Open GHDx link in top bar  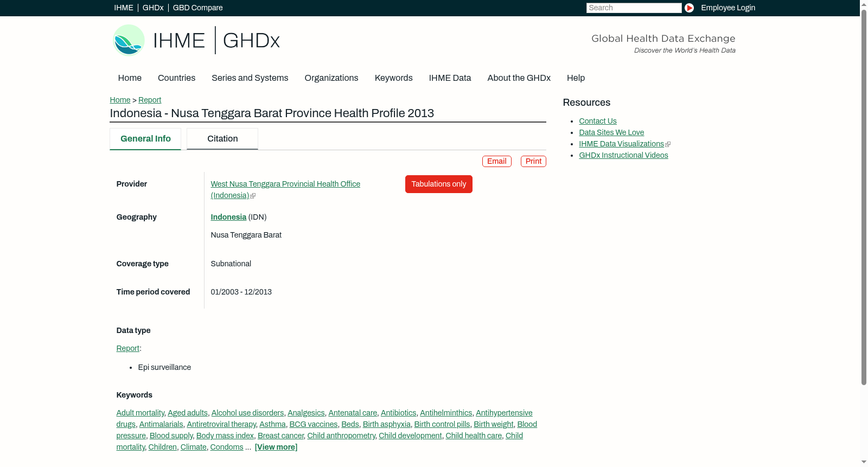pyautogui.click(x=153, y=8)
